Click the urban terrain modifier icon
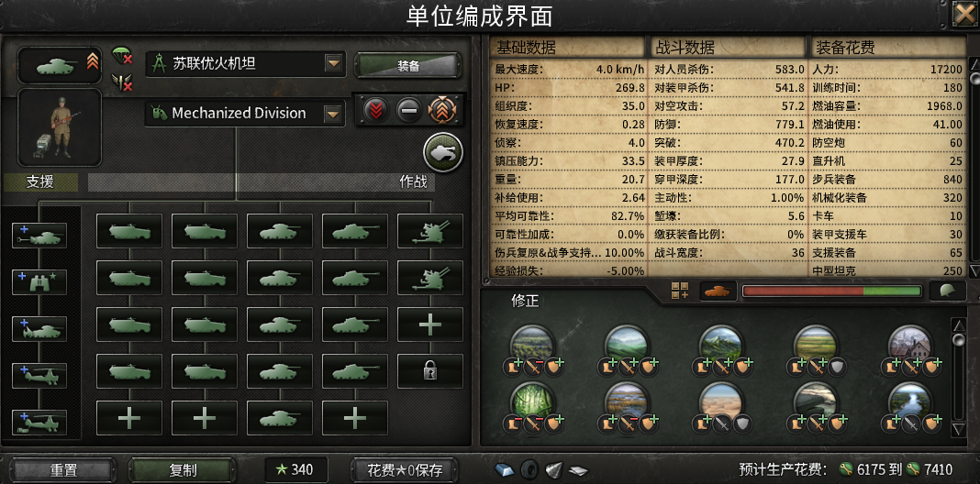 point(910,344)
